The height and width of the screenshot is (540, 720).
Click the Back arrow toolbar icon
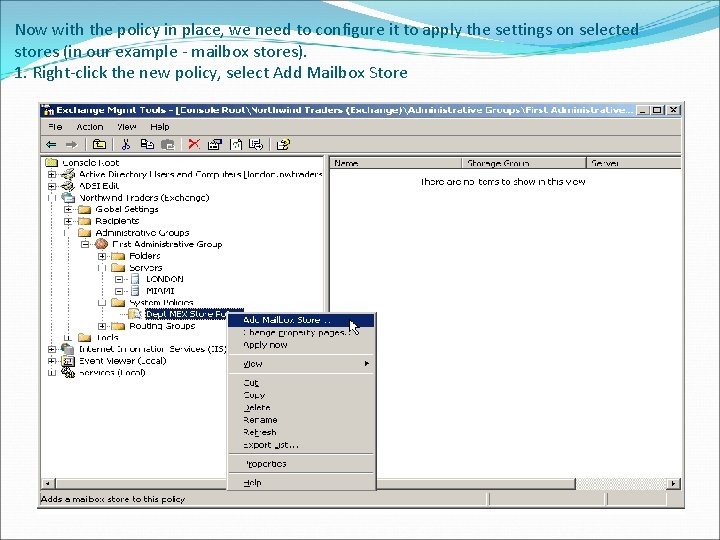click(51, 145)
